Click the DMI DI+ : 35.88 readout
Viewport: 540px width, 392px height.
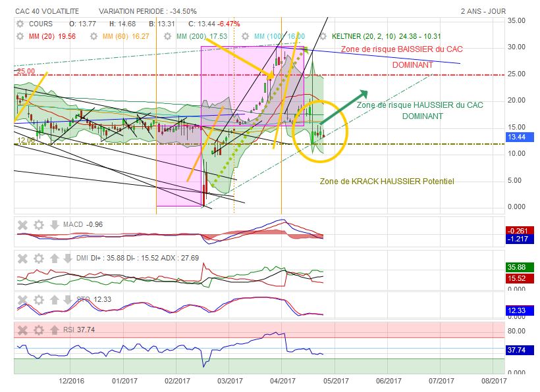coord(111,258)
